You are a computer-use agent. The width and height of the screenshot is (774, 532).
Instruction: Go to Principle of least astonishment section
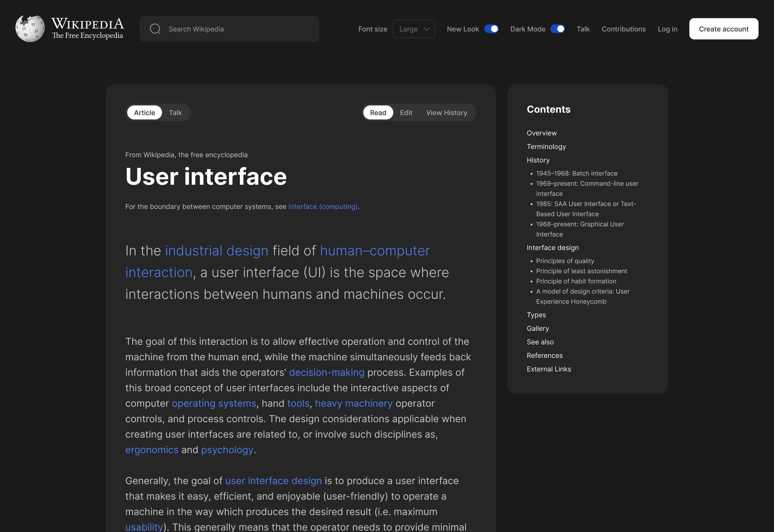point(581,271)
